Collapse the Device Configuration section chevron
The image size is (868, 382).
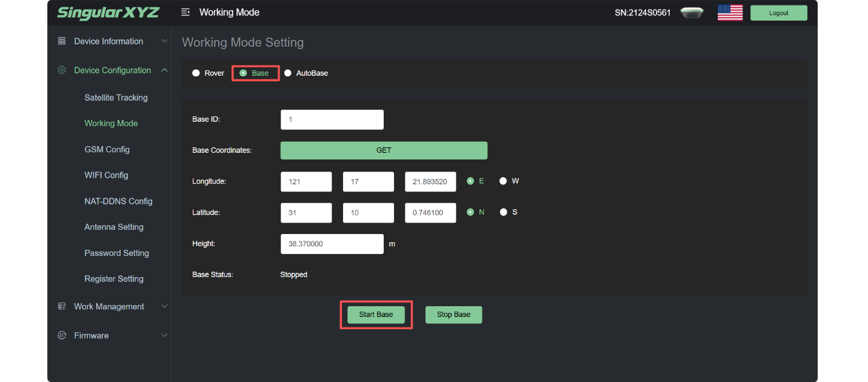click(x=164, y=70)
